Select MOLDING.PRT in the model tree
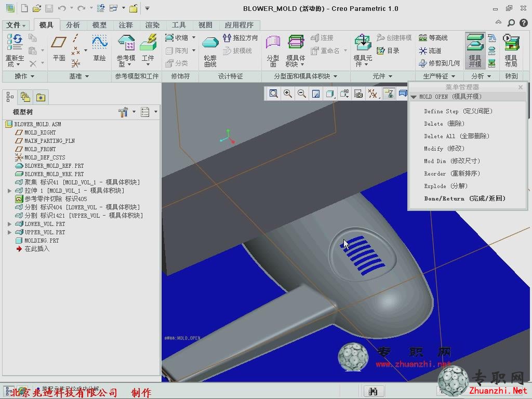The width and height of the screenshot is (532, 399). point(42,241)
